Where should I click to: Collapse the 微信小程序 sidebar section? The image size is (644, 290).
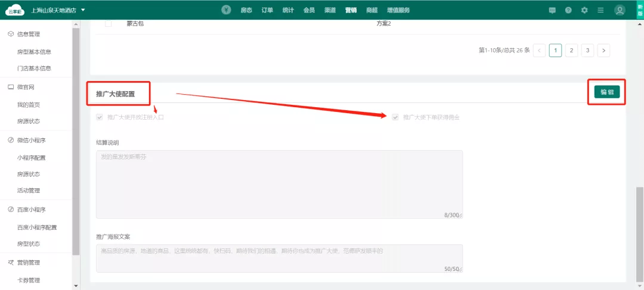(x=31, y=141)
